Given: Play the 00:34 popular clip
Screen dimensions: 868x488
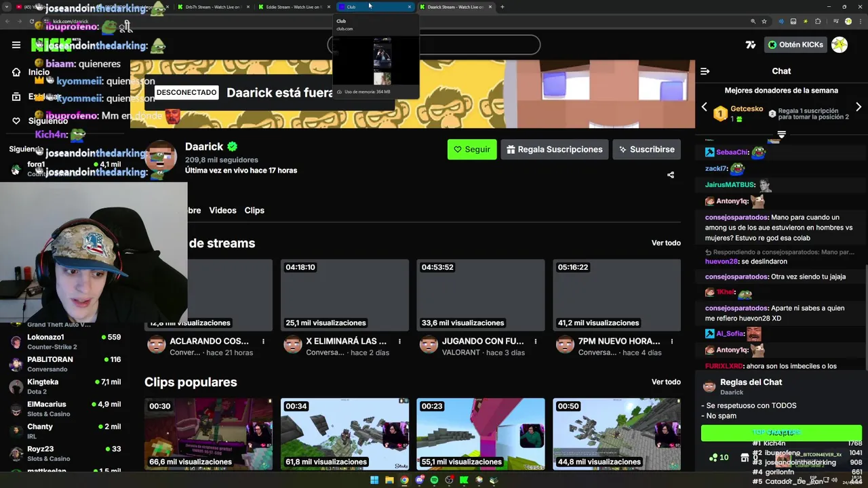Looking at the screenshot, I should pos(344,434).
